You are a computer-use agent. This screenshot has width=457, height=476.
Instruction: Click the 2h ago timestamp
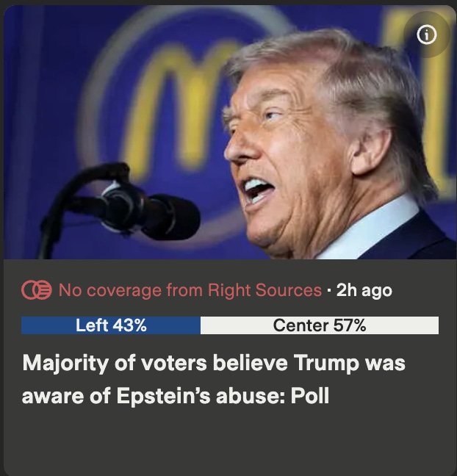coord(364,290)
